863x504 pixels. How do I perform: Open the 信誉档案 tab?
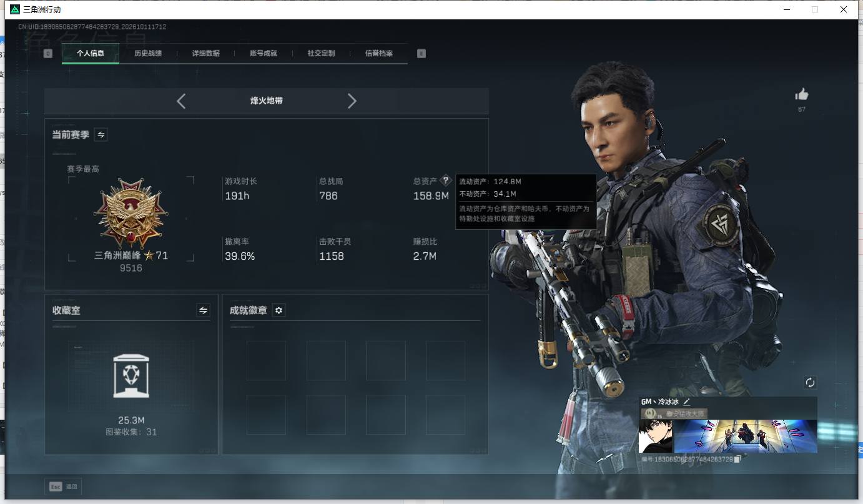tap(379, 53)
